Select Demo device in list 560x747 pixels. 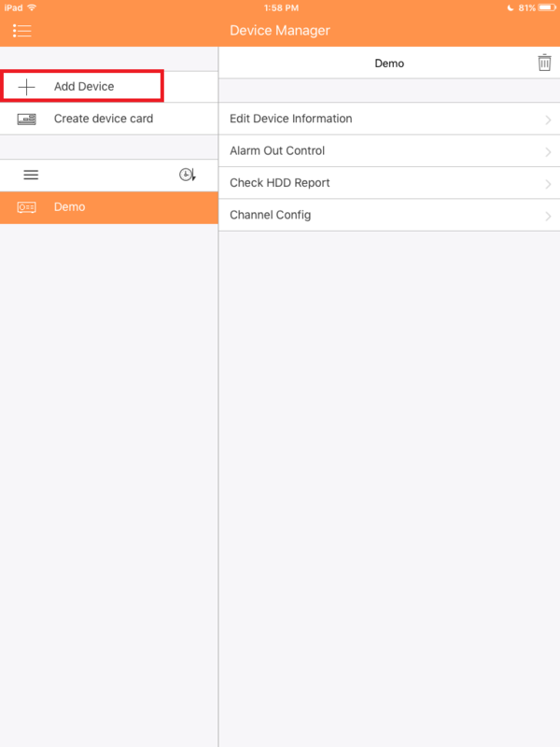point(109,207)
